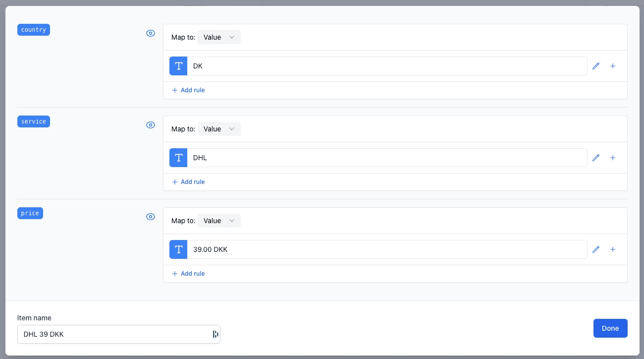Image resolution: width=644 pixels, height=359 pixels.
Task: Show preview for the price field eye icon
Action: [150, 217]
